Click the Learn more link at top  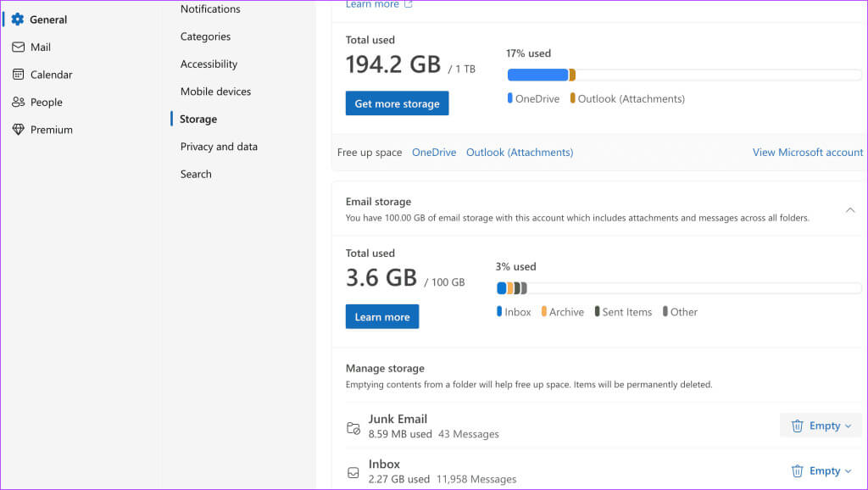tap(372, 4)
